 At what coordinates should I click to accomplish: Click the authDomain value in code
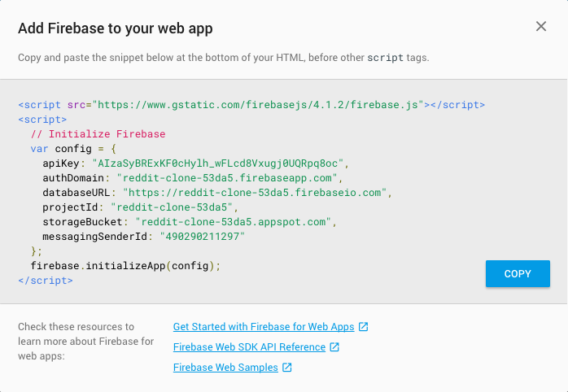(x=227, y=178)
